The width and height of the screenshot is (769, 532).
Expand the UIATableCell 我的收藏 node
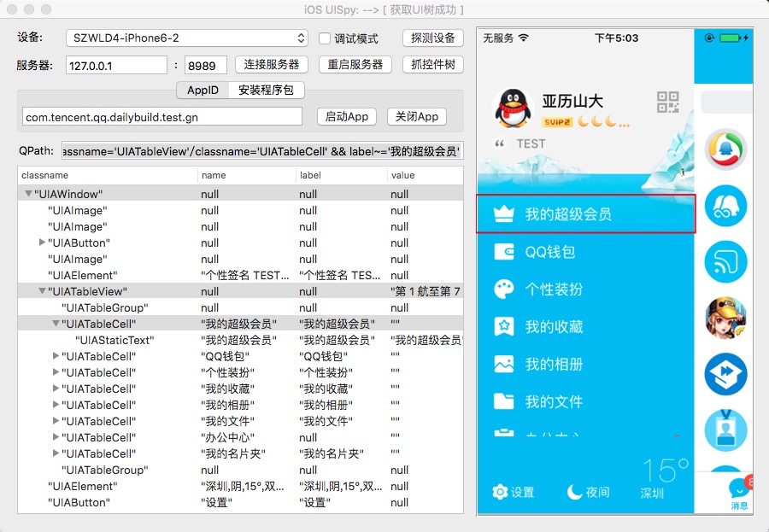56,389
